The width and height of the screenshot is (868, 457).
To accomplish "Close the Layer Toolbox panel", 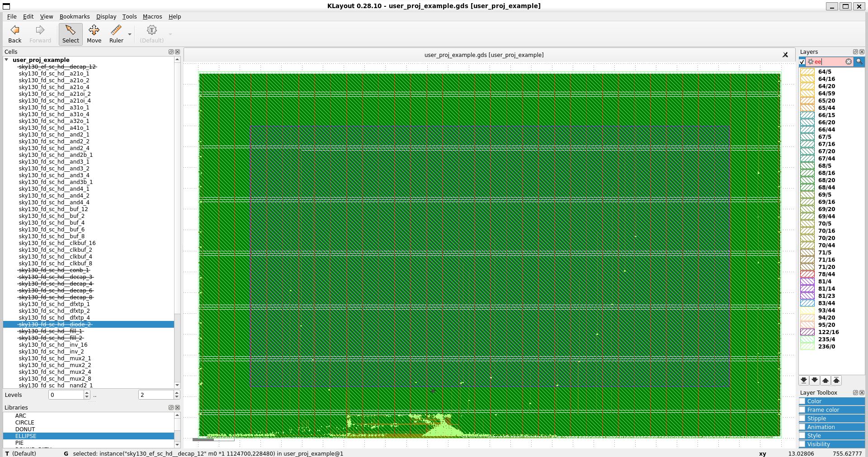I will click(862, 393).
